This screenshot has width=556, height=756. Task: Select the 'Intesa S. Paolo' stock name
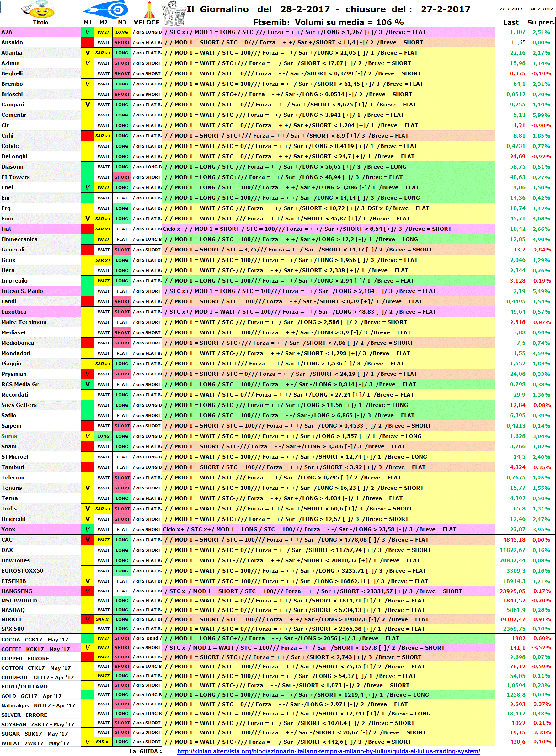[x=22, y=291]
